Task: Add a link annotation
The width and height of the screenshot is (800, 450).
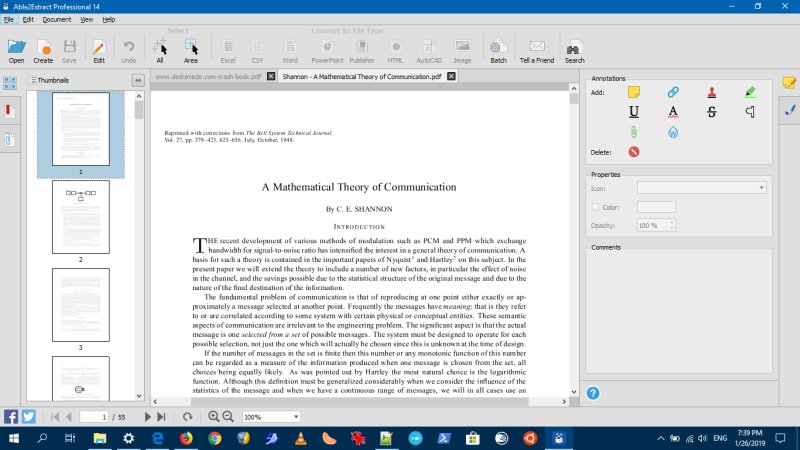Action: pos(673,92)
